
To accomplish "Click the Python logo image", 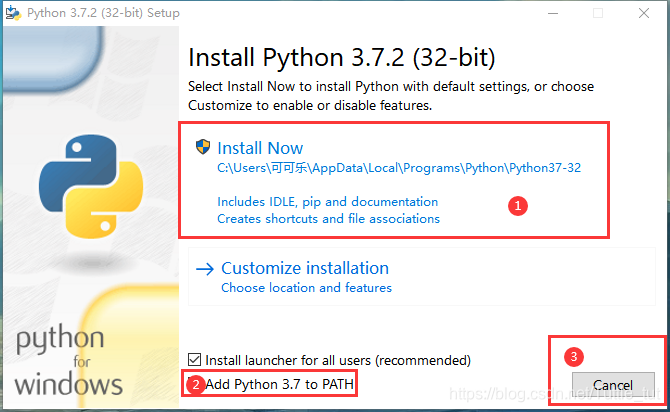I will click(x=91, y=186).
